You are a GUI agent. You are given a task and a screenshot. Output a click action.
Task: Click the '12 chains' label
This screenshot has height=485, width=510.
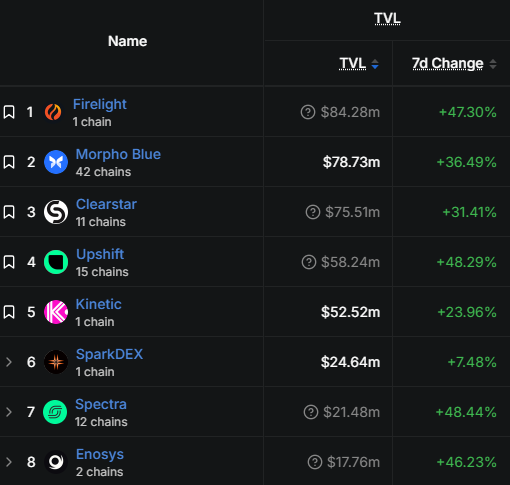(101, 422)
